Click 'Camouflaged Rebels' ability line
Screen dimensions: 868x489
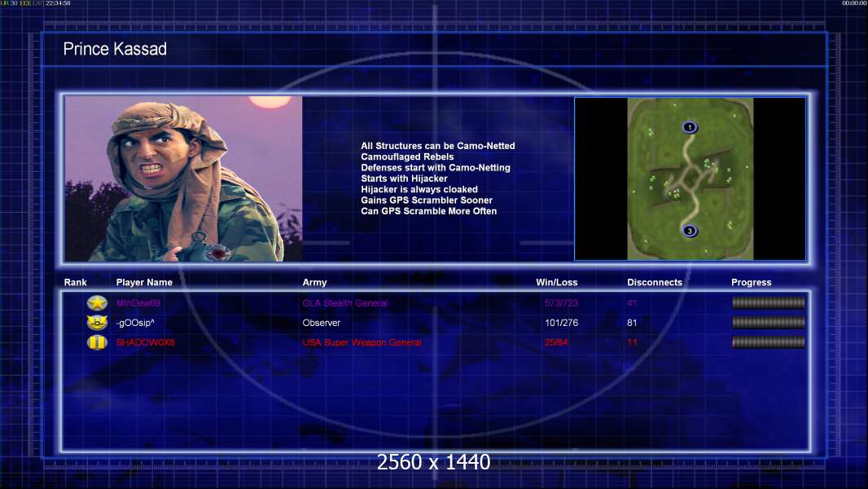click(407, 156)
